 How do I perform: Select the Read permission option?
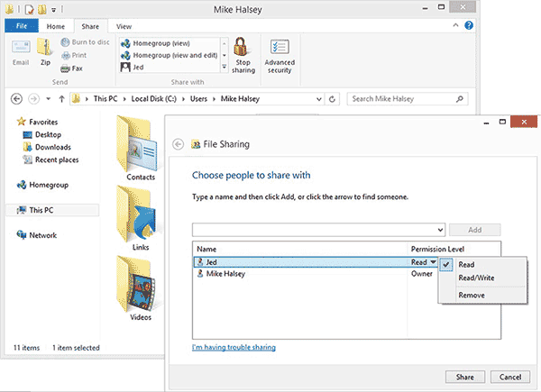coord(466,264)
